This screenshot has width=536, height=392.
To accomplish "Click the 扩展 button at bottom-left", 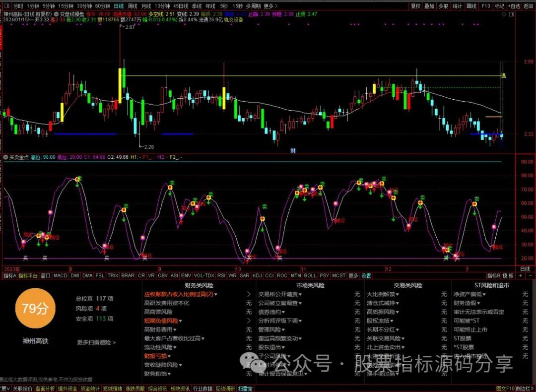I will point(5,389).
